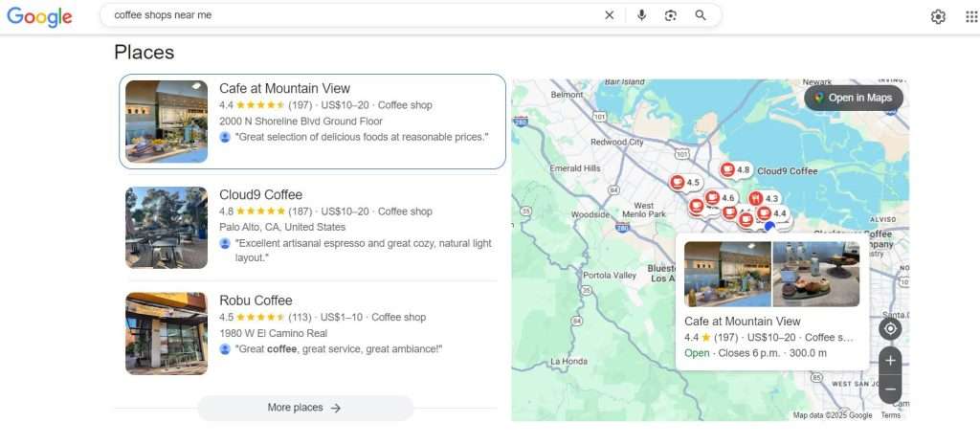
Task: Open Cloud9 Coffee listing photo
Action: click(167, 228)
